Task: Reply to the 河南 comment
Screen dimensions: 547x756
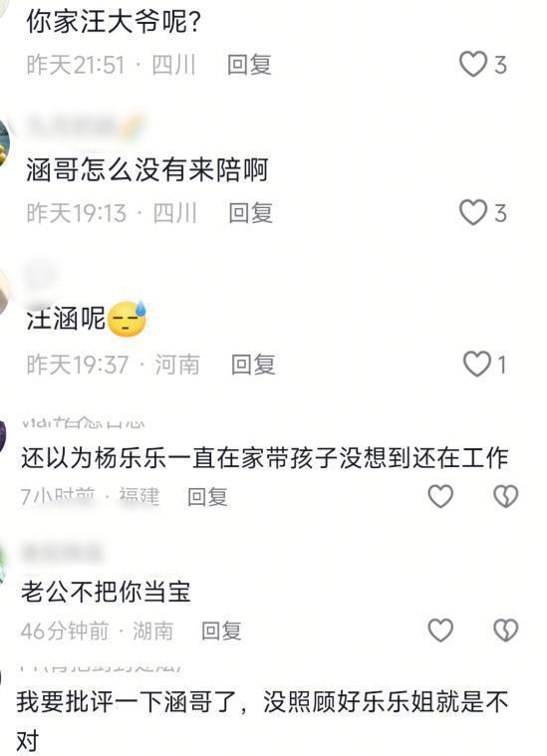Action: (x=253, y=365)
